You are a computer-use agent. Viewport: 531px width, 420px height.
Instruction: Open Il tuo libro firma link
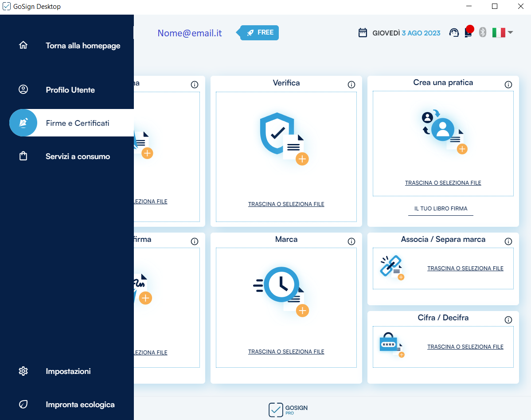[x=441, y=209]
